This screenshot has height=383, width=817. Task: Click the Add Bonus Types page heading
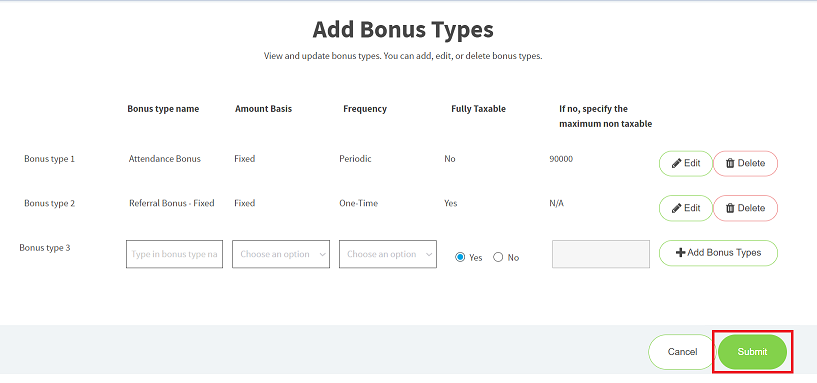pos(403,30)
